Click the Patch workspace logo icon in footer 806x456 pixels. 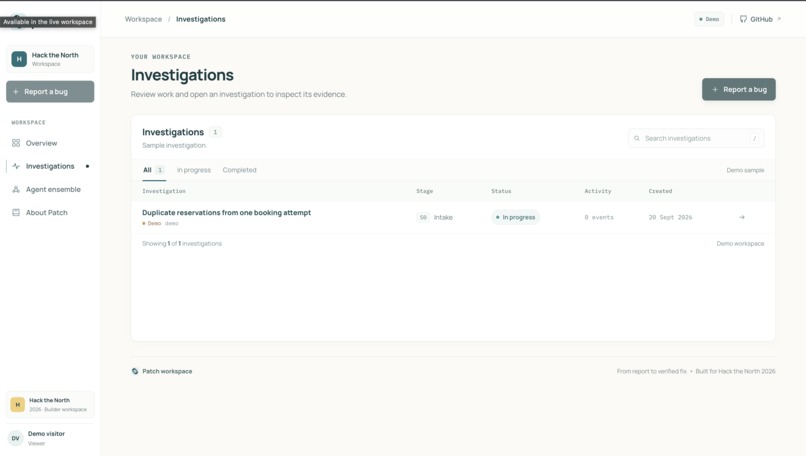[135, 371]
